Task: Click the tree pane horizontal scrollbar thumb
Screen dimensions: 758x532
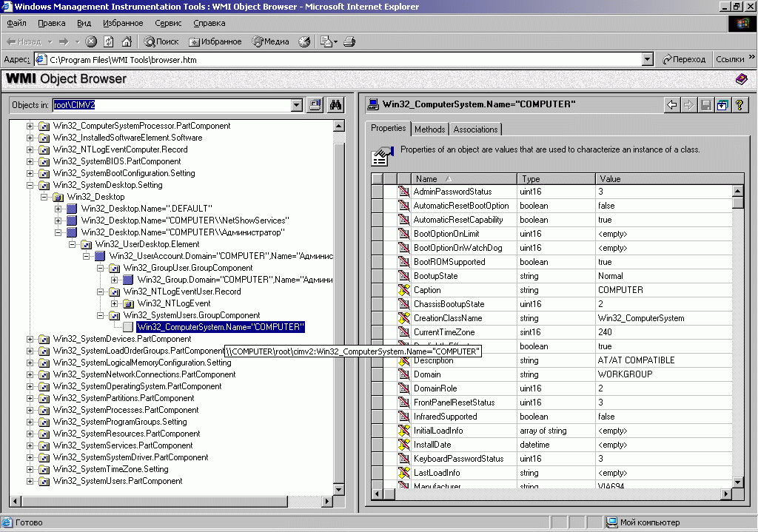Action: coord(154,501)
